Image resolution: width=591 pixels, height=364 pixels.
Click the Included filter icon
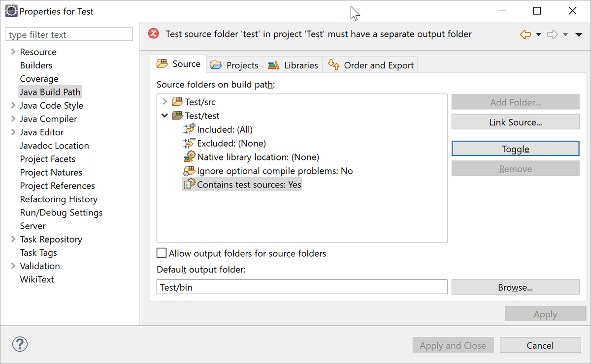click(x=189, y=129)
